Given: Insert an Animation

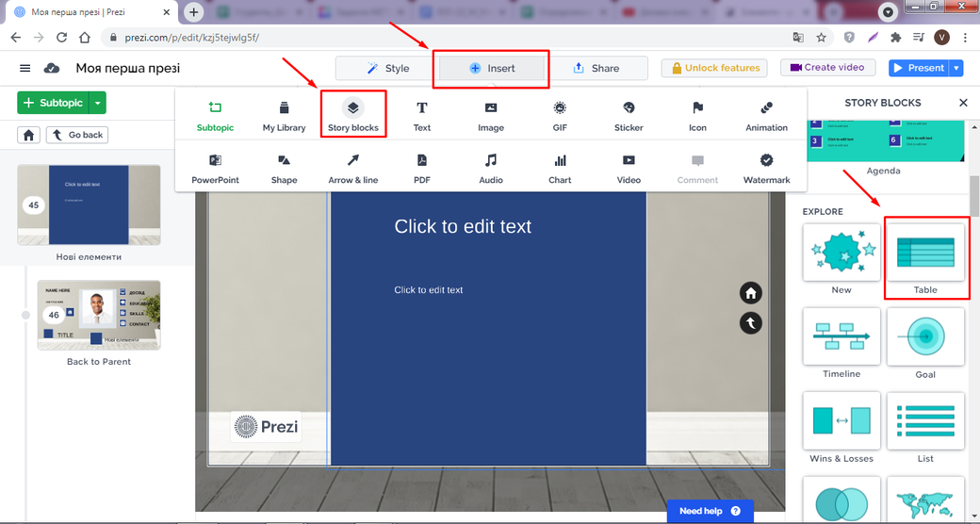Looking at the screenshot, I should pos(766,117).
